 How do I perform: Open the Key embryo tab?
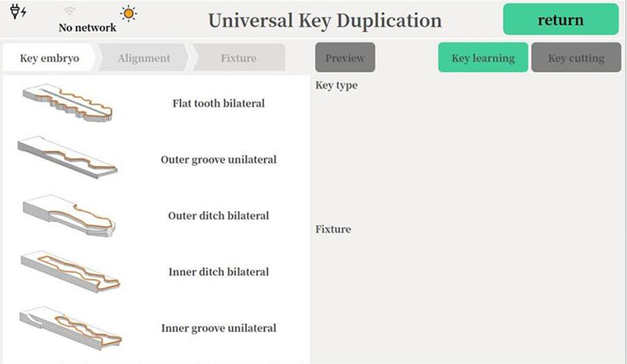tap(49, 58)
